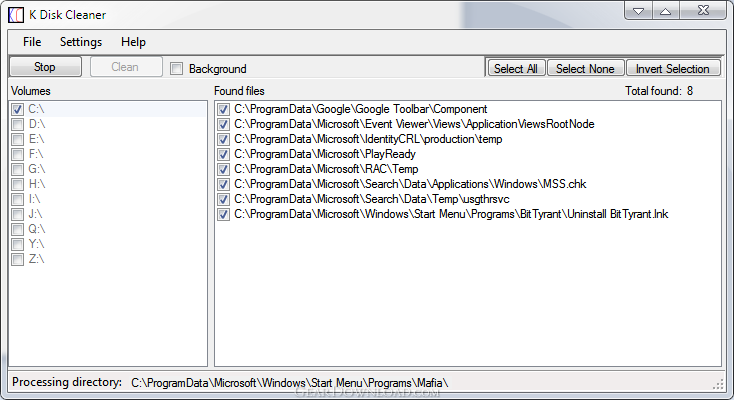The width and height of the screenshot is (734, 400).
Task: Select the Event Viewer ApplicationViewsRootNode path
Action: 414,124
